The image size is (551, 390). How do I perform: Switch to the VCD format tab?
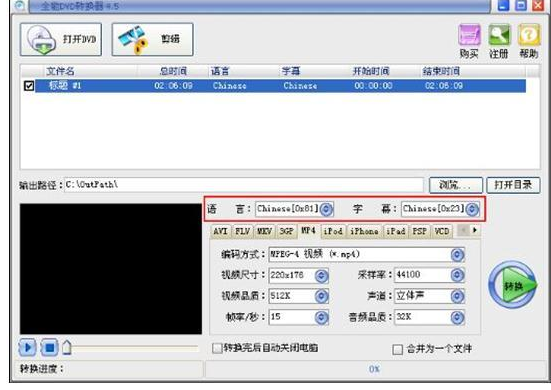442,231
